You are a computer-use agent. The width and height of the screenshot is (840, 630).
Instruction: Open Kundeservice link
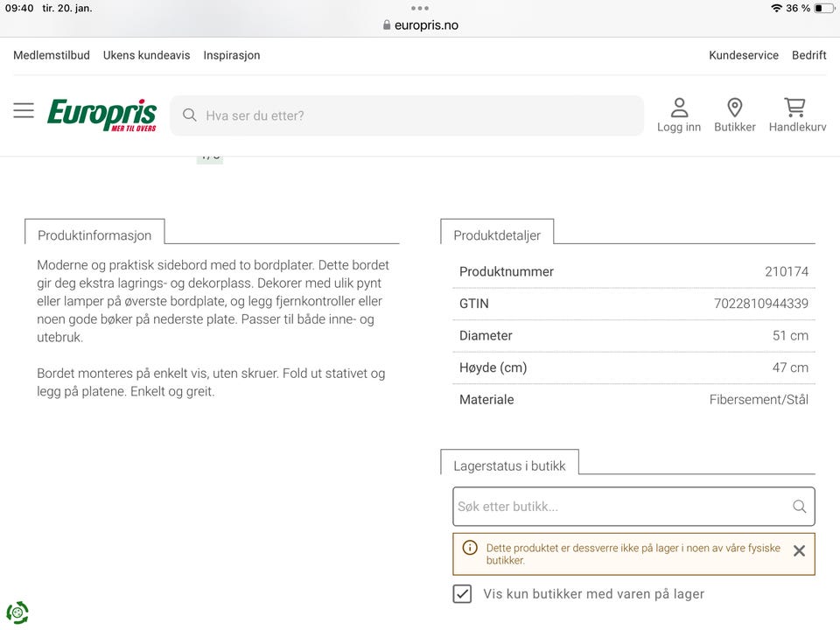[744, 55]
